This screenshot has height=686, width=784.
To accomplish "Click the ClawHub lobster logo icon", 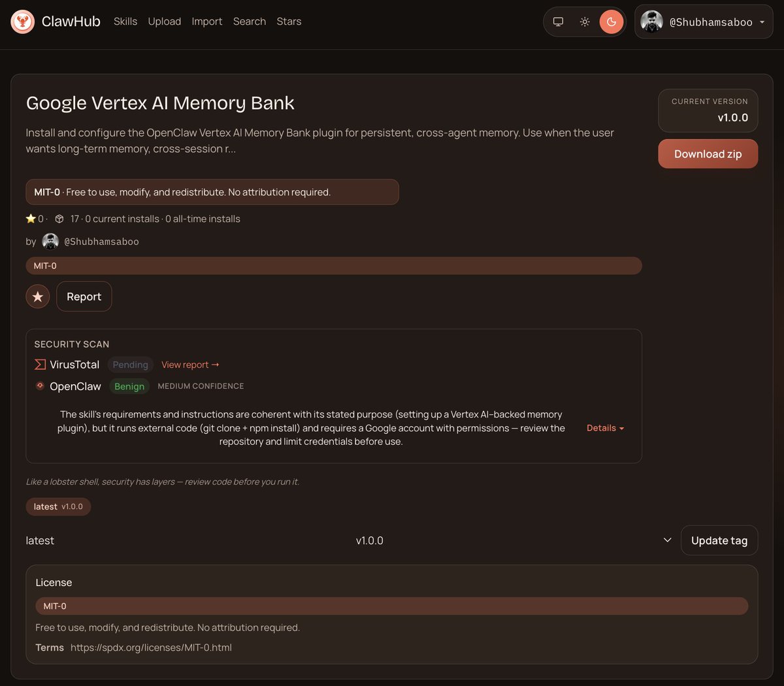I will click(23, 22).
